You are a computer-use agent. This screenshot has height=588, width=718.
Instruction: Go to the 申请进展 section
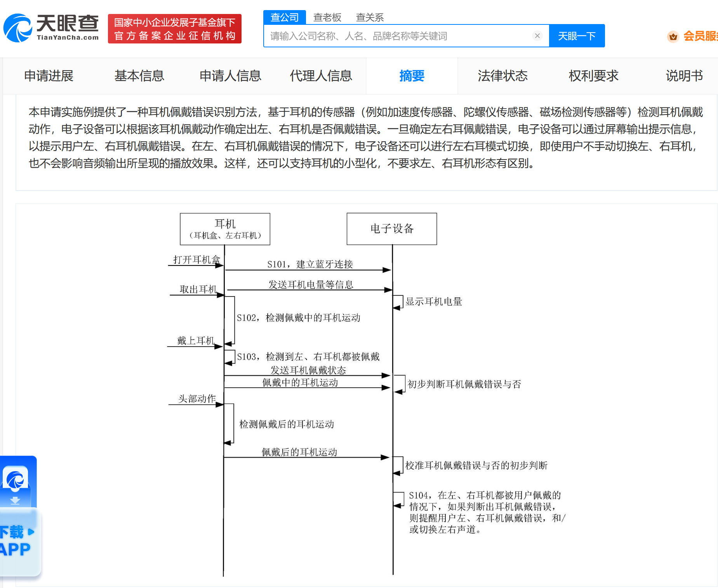(49, 76)
